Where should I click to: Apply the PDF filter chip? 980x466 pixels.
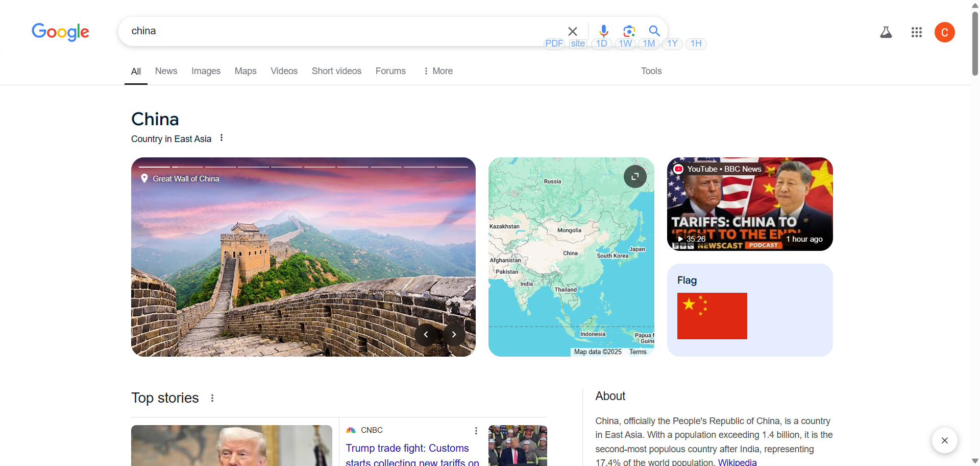pyautogui.click(x=554, y=43)
